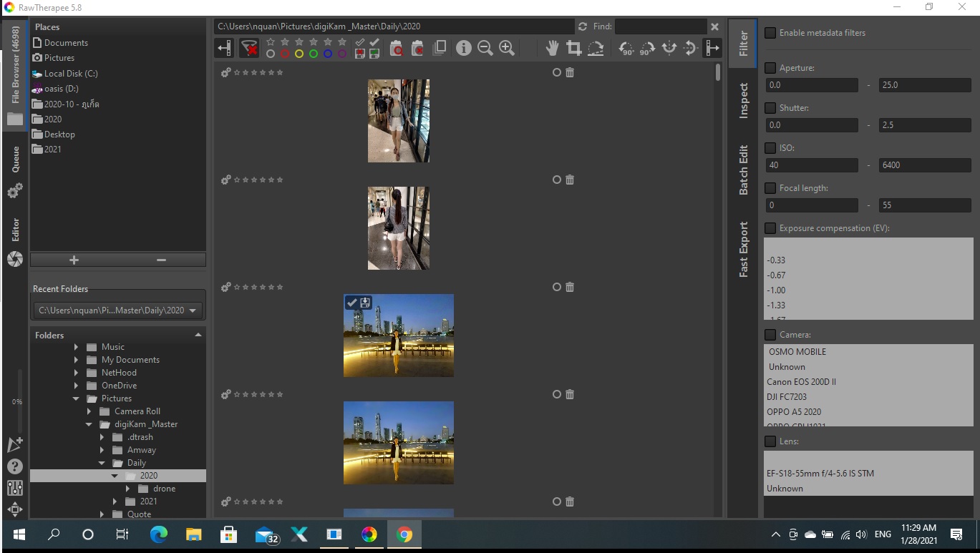
Task: Filter by red color label
Action: pyautogui.click(x=284, y=54)
